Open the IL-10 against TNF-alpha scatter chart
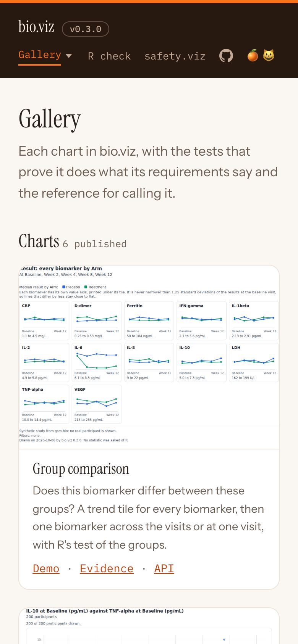The height and width of the screenshot is (644, 298). point(149,626)
